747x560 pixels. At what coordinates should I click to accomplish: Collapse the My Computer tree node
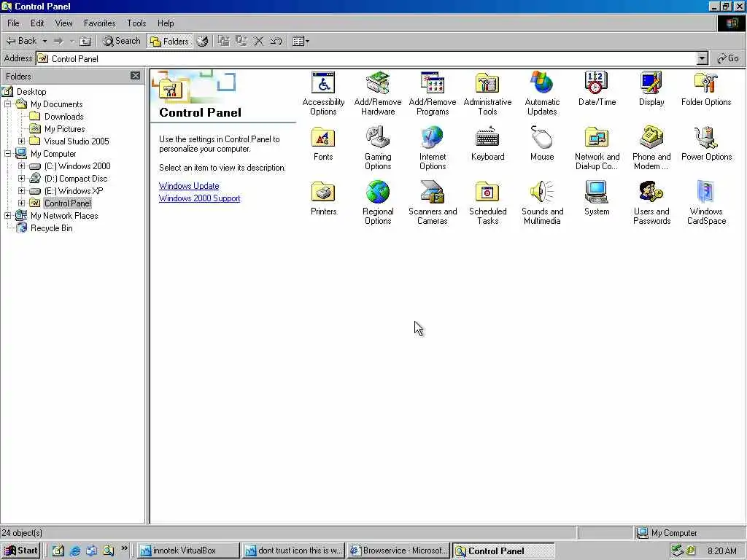(x=7, y=153)
